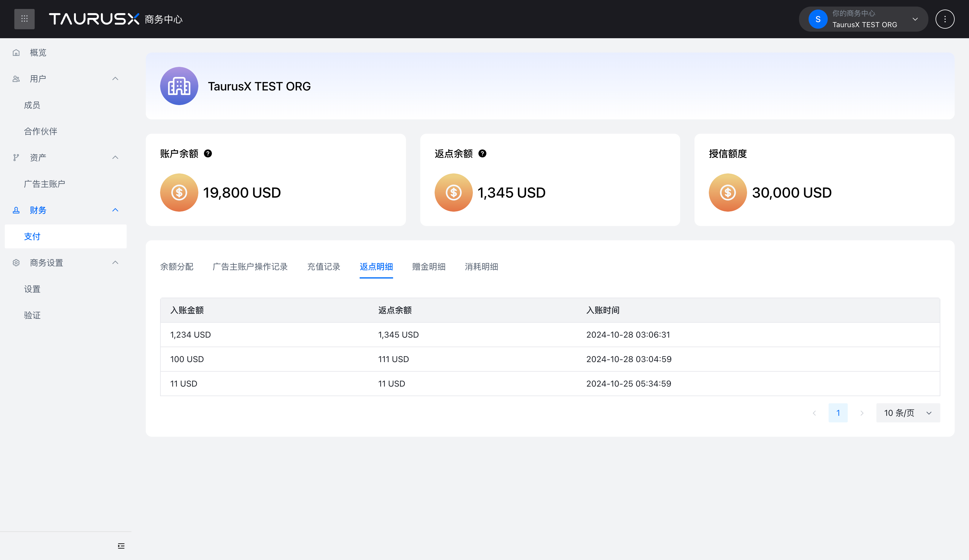The height and width of the screenshot is (560, 969).
Task: Click the stamp icon beside 财务
Action: click(x=16, y=210)
